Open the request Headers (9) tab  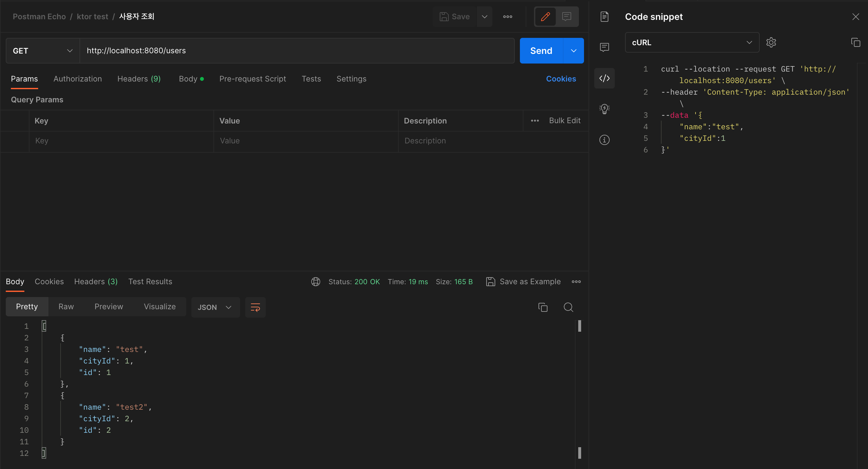(139, 79)
